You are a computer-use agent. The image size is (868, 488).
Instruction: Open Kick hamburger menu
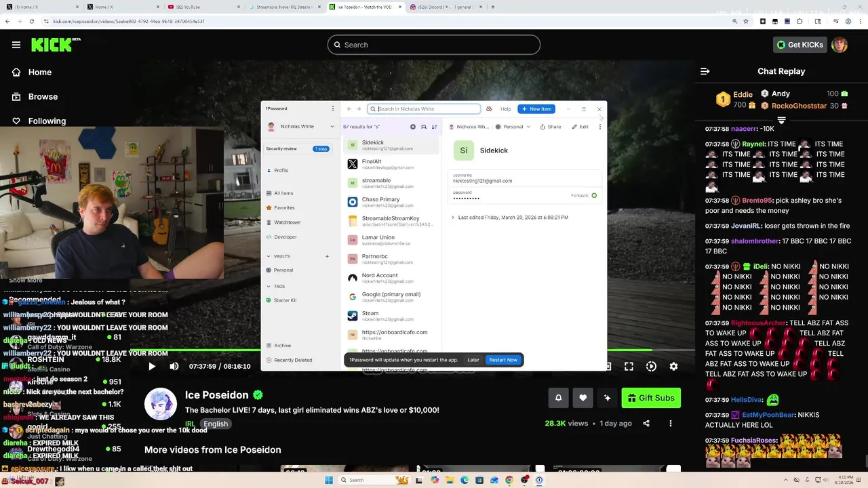[x=16, y=45]
